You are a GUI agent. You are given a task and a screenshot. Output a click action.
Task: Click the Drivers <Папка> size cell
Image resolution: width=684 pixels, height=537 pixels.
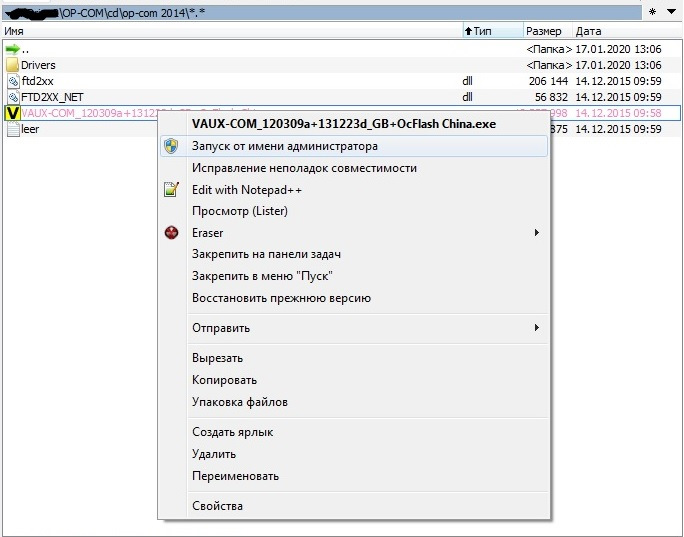click(x=549, y=65)
